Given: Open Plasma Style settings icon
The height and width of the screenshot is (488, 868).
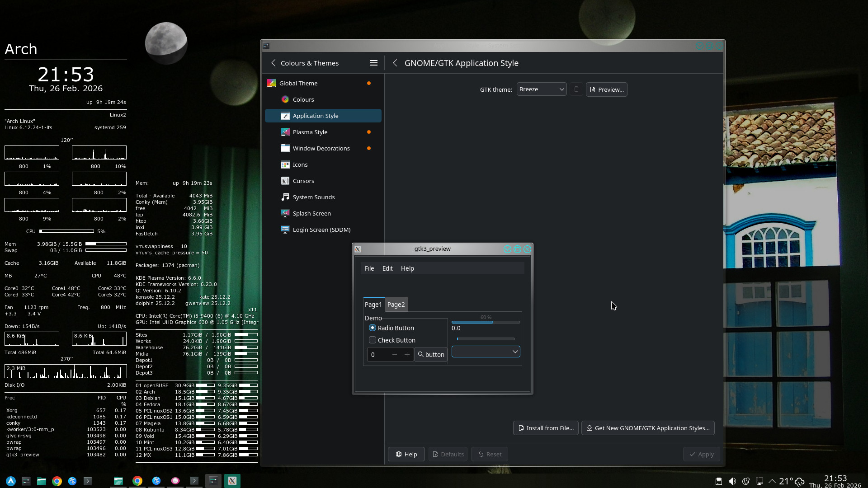Looking at the screenshot, I should pyautogui.click(x=285, y=132).
